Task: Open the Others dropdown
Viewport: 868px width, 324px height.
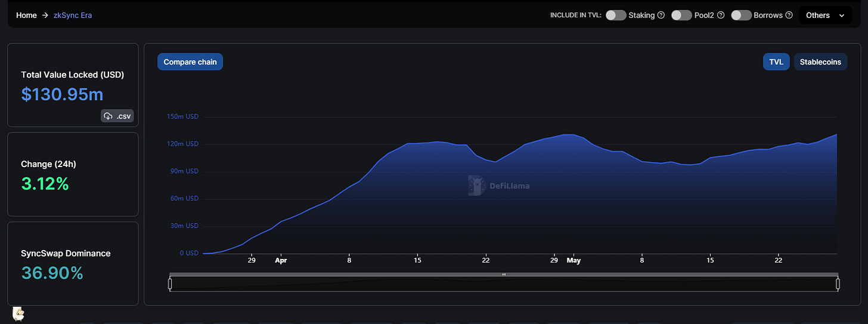Action: pos(825,16)
